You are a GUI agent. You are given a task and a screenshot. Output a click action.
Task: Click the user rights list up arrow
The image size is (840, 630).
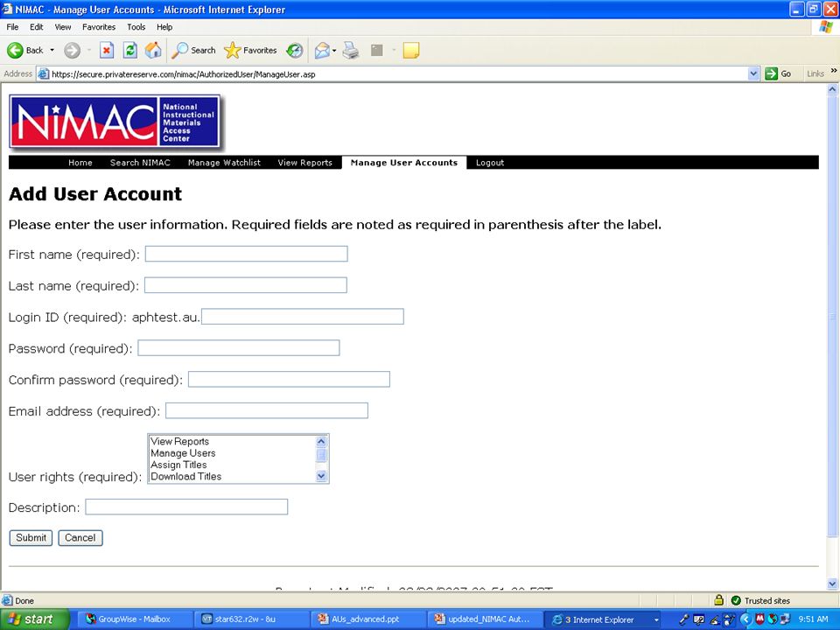pos(321,442)
